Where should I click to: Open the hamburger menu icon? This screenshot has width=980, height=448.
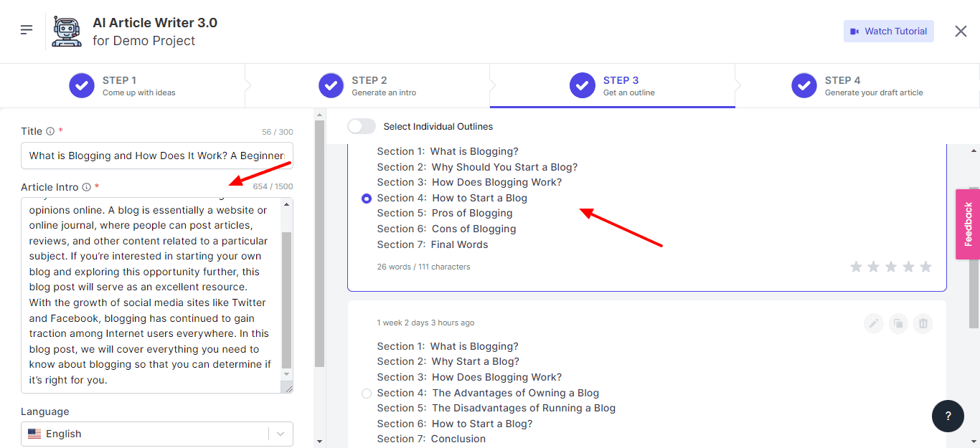tap(27, 30)
